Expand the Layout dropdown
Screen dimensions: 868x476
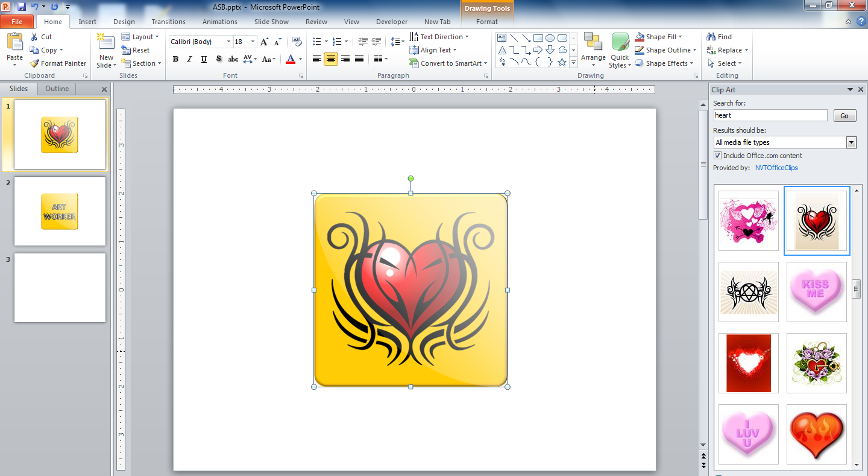click(x=140, y=37)
